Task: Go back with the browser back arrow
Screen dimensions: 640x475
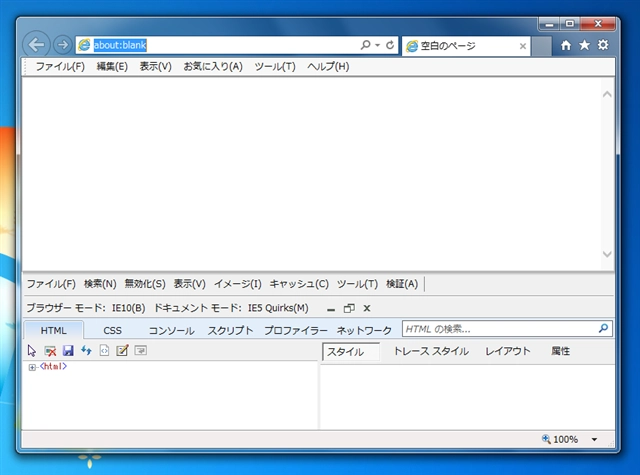Action: point(36,44)
